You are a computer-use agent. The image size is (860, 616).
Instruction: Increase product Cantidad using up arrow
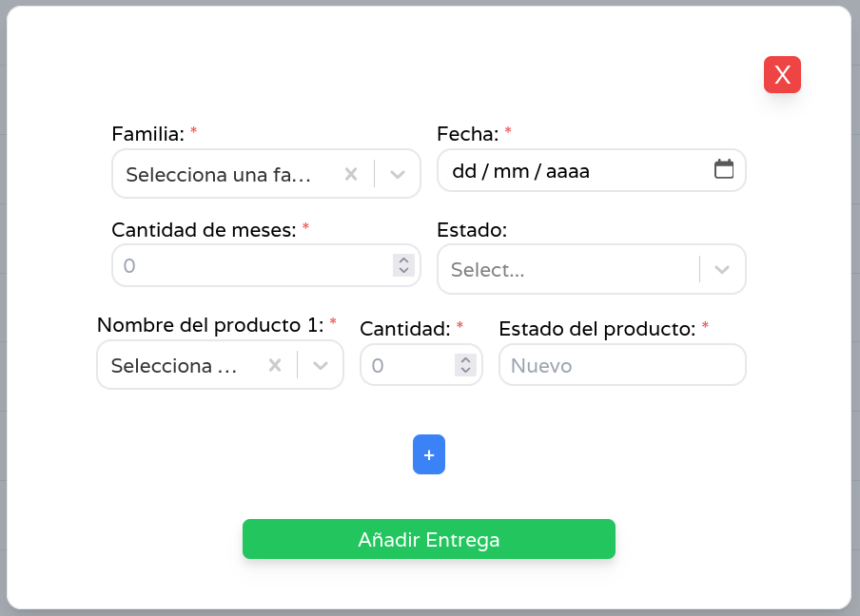pos(465,359)
